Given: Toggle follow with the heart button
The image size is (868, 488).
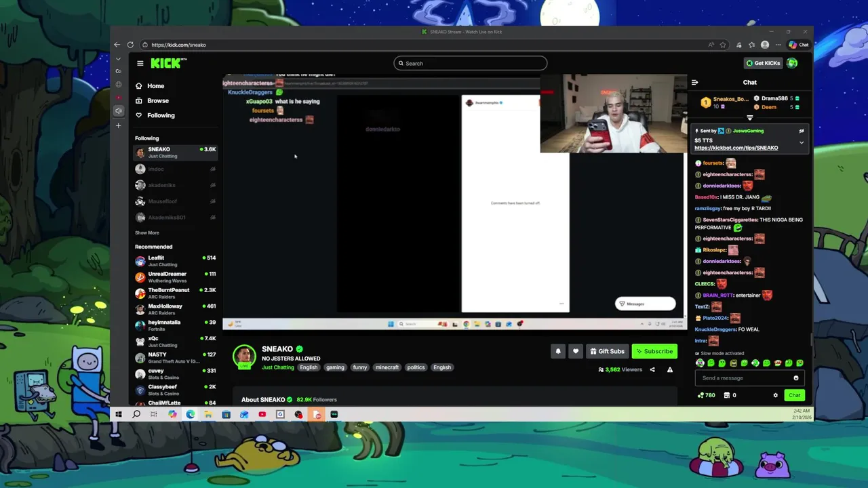Looking at the screenshot, I should 576,351.
